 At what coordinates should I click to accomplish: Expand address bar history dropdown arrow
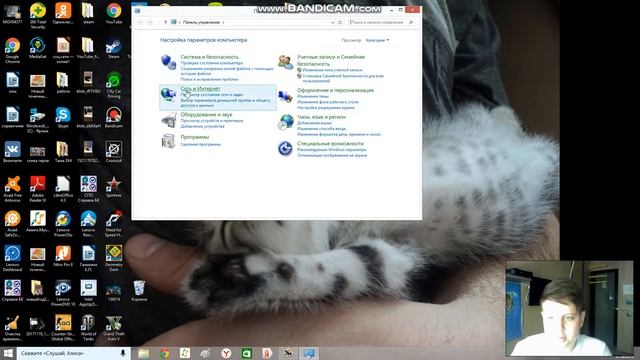[333, 22]
